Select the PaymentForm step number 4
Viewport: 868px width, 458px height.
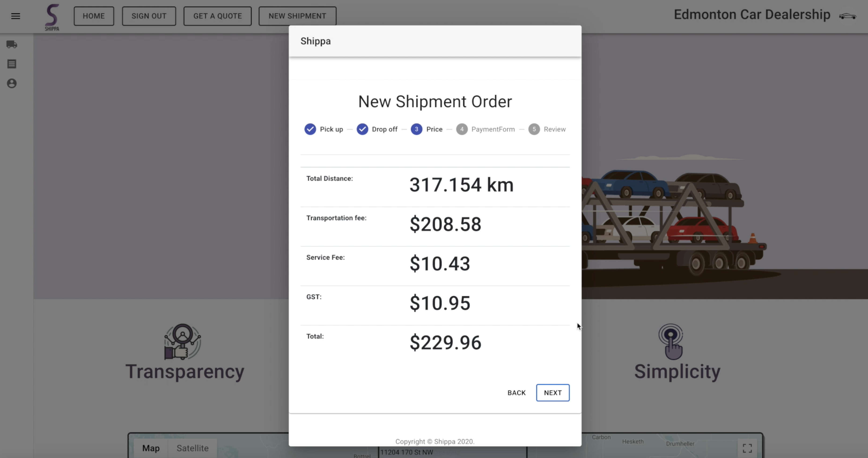click(462, 129)
